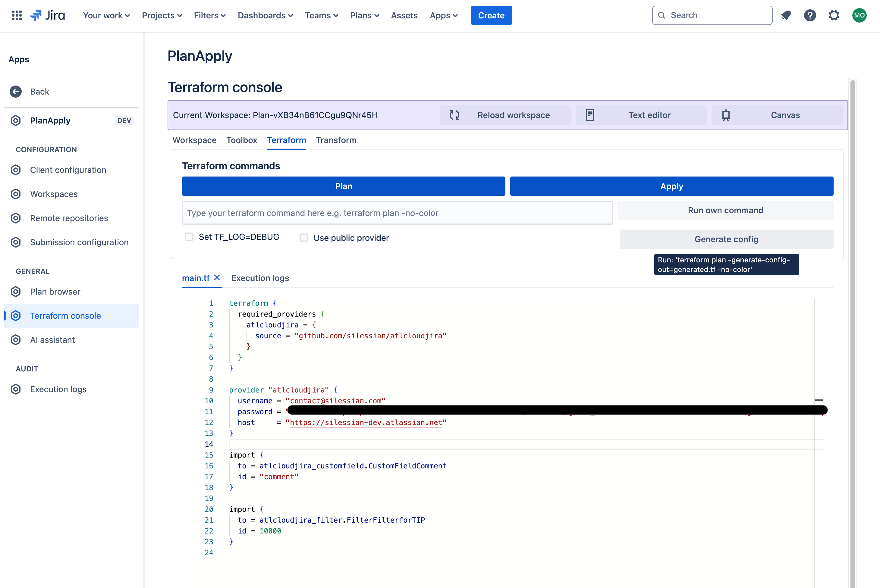Open the Text editor icon
This screenshot has height=588, width=880.
pos(590,115)
